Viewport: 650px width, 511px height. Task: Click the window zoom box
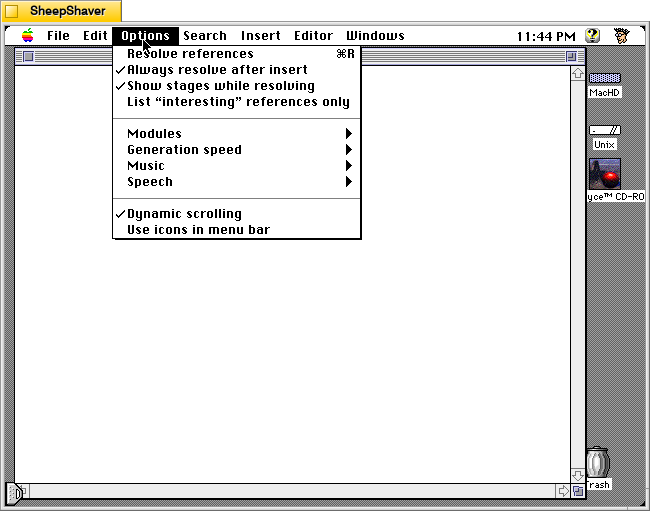[571, 56]
